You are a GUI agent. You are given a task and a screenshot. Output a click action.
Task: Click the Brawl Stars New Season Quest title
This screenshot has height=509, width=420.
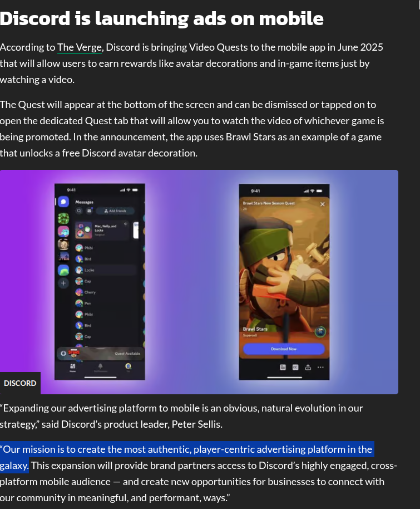pos(269,203)
